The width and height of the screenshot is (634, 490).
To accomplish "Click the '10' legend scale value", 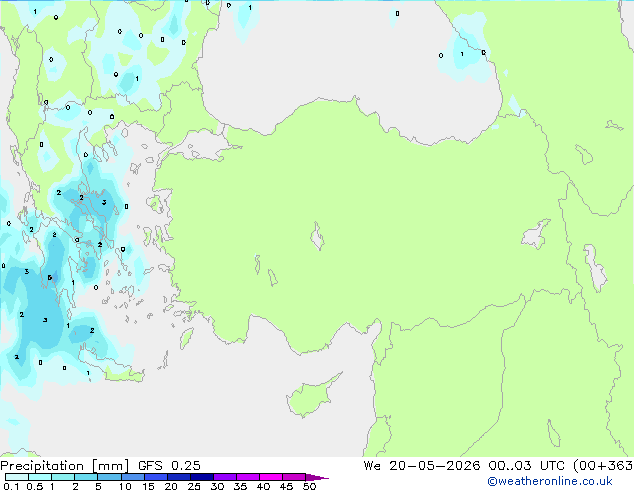I will (x=125, y=486).
